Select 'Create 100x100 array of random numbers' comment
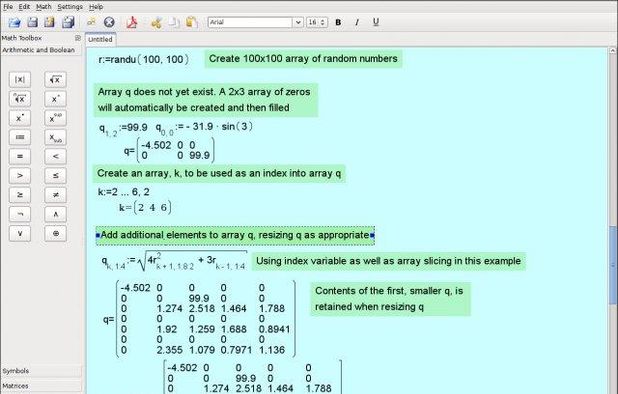Viewport: 618px width, 394px height. tap(303, 59)
